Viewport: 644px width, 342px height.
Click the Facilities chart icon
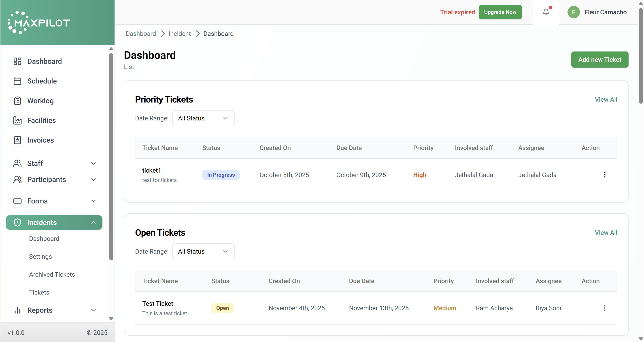[17, 120]
